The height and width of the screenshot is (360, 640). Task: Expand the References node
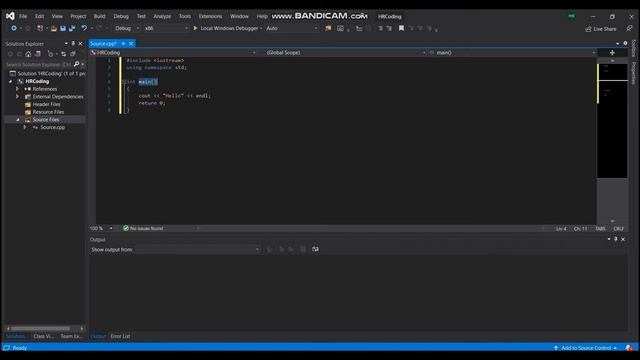pyautogui.click(x=17, y=89)
